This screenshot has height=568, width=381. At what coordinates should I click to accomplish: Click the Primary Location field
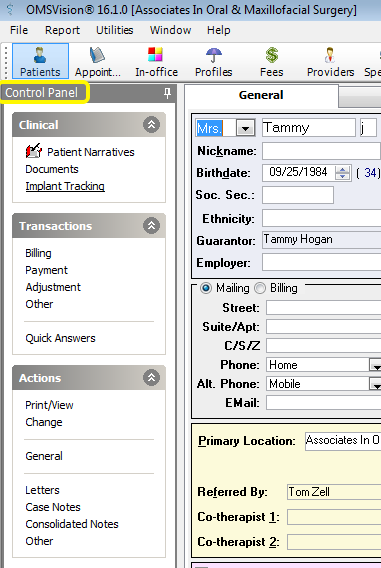tap(343, 441)
